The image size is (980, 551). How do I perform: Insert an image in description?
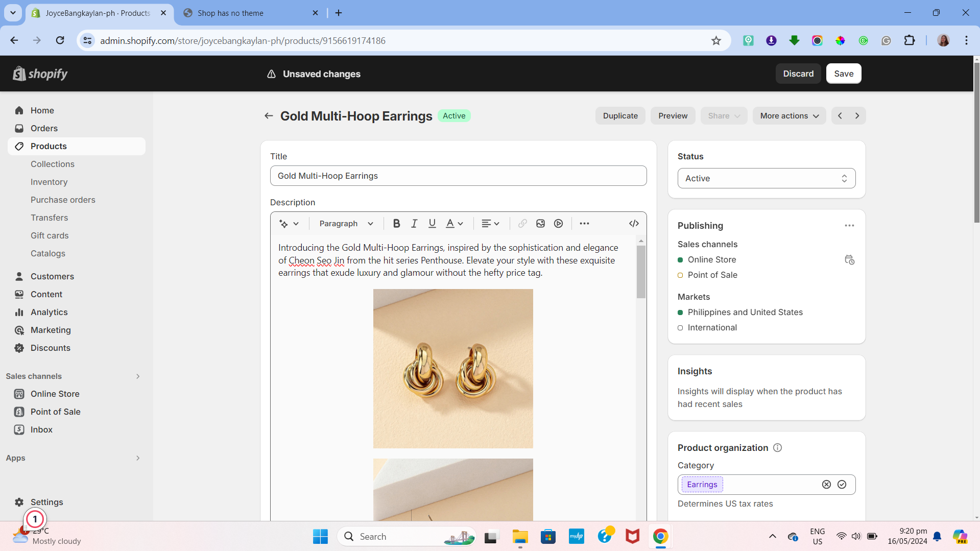pos(540,224)
